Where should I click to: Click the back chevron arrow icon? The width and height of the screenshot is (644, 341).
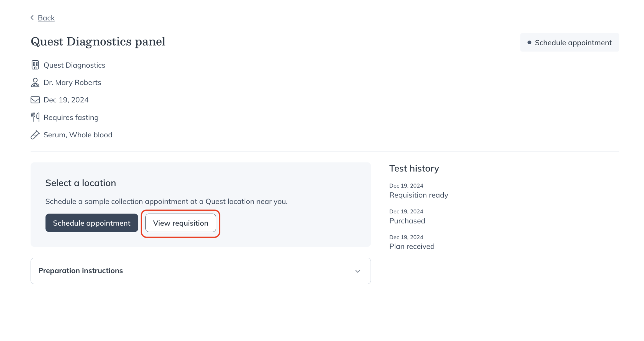click(x=32, y=18)
